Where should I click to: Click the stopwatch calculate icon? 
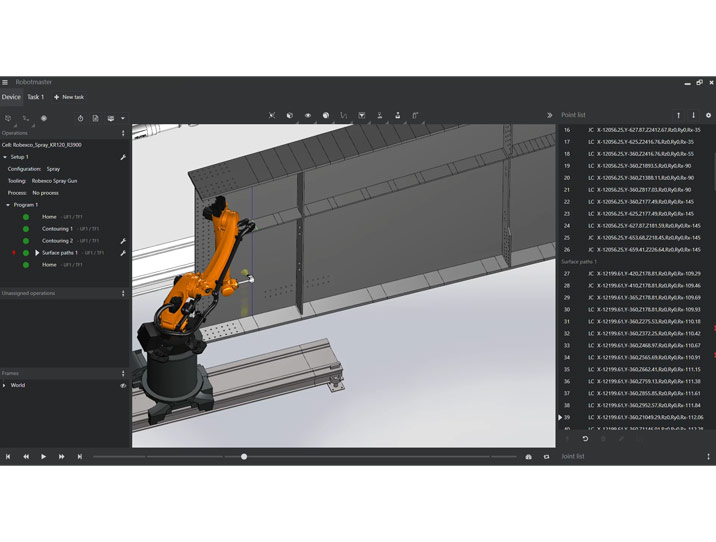coord(80,118)
